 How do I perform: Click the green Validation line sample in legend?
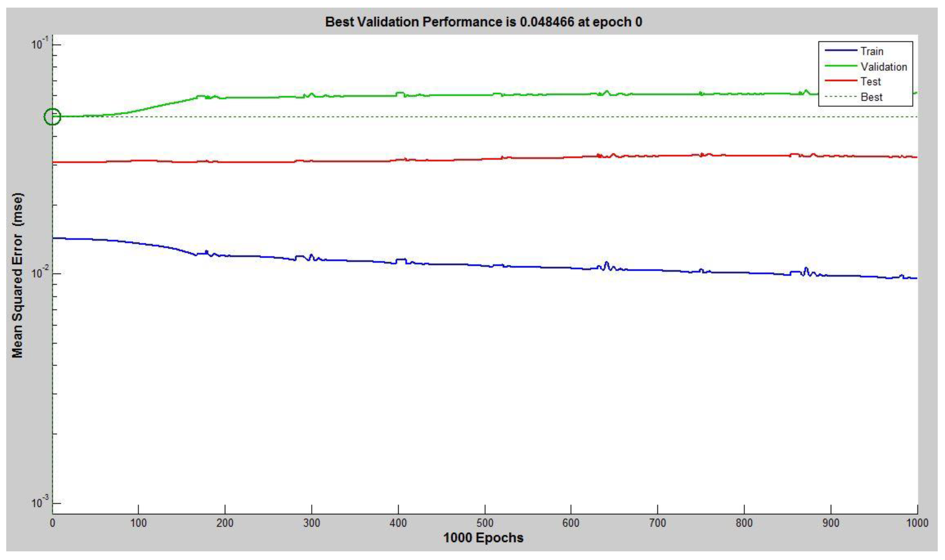[x=840, y=66]
